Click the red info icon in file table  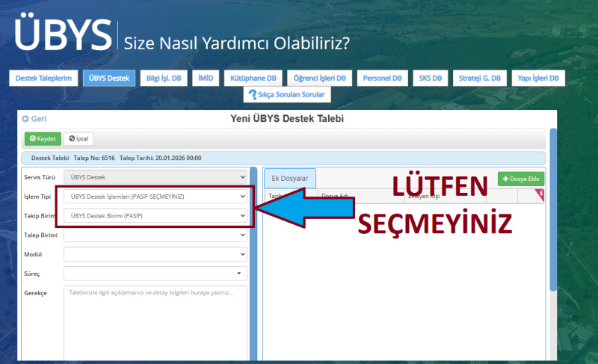(x=540, y=194)
